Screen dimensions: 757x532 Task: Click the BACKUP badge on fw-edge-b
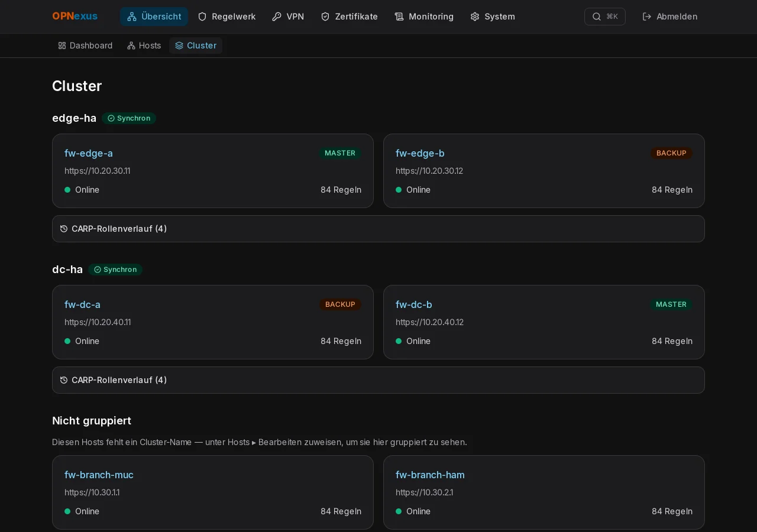coord(671,153)
